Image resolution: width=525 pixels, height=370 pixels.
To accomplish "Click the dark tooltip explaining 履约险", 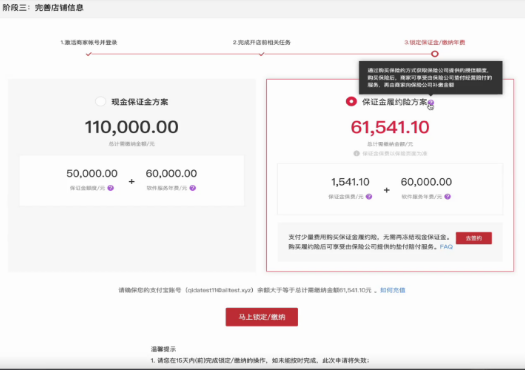I will point(431,78).
